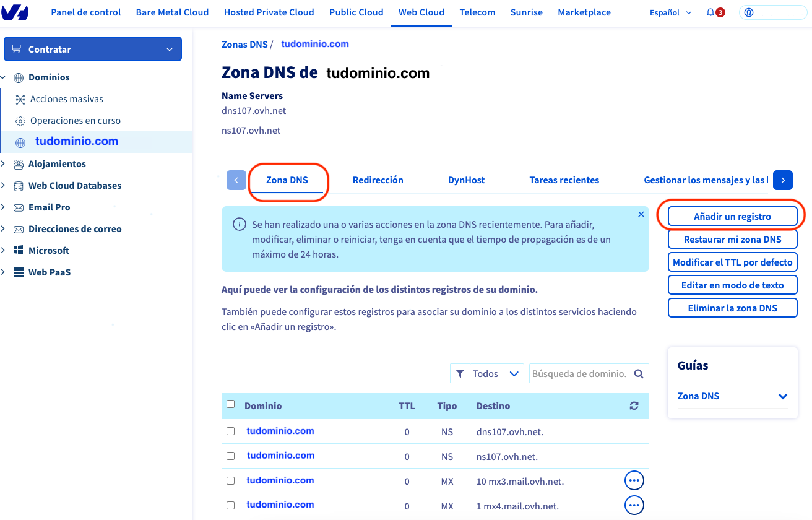812x520 pixels.
Task: Select all records with header checkbox
Action: [231, 404]
